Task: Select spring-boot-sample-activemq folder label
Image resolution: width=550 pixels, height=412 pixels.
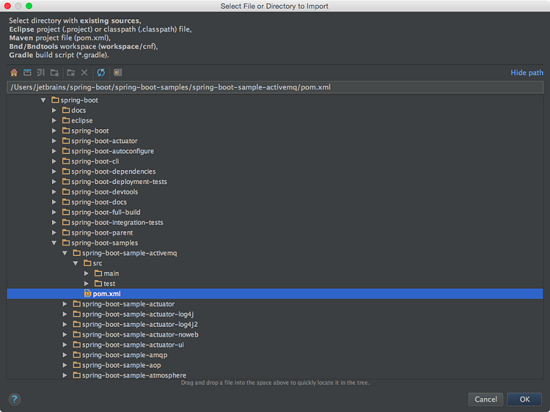Action: (129, 253)
